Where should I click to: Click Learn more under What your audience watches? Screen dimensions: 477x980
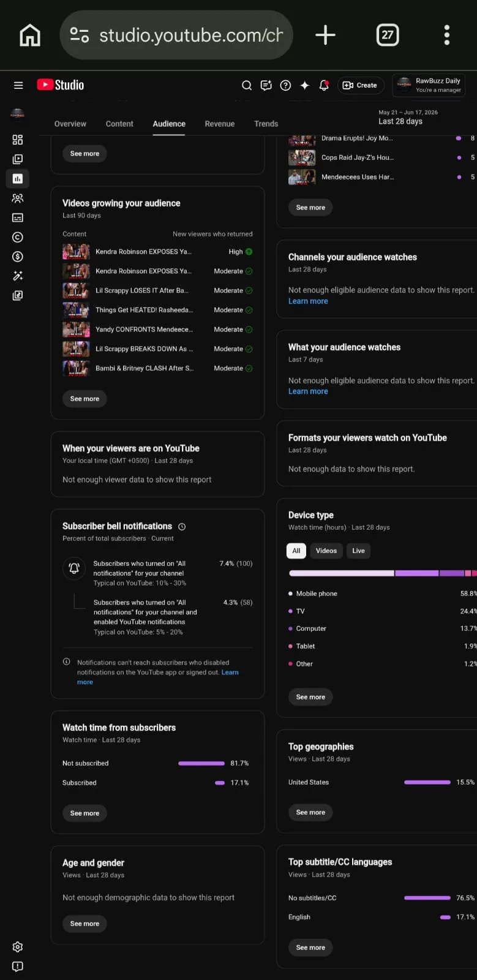(308, 391)
